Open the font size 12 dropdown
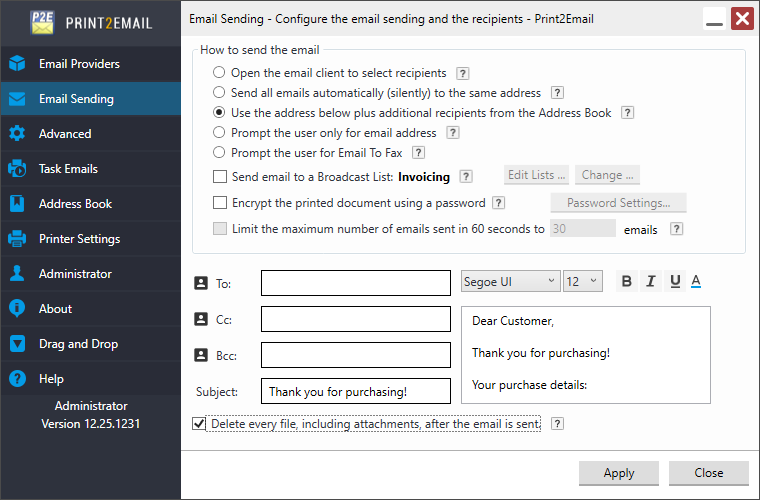 [x=583, y=281]
